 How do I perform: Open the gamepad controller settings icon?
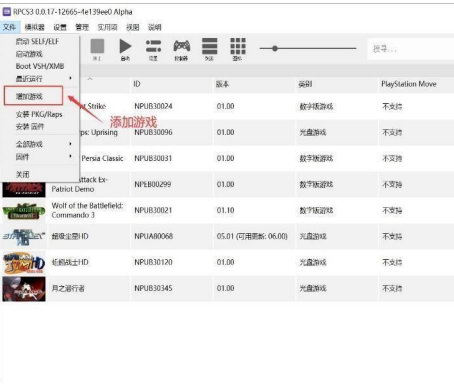(182, 47)
